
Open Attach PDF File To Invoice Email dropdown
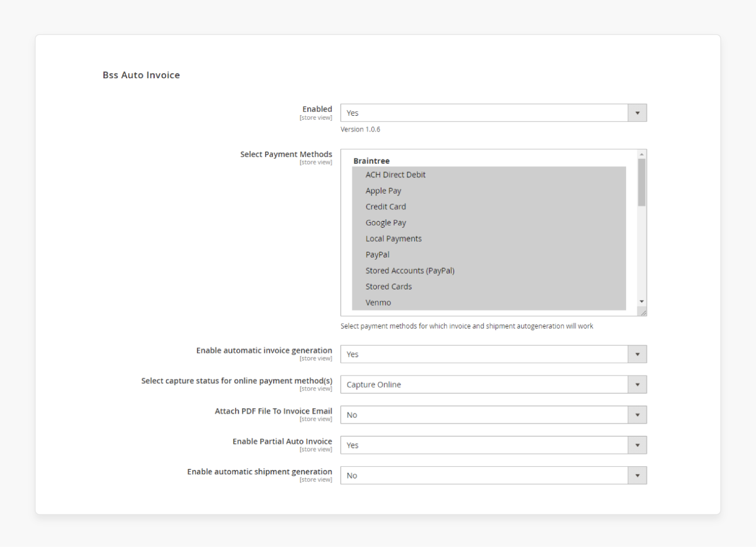pos(493,414)
